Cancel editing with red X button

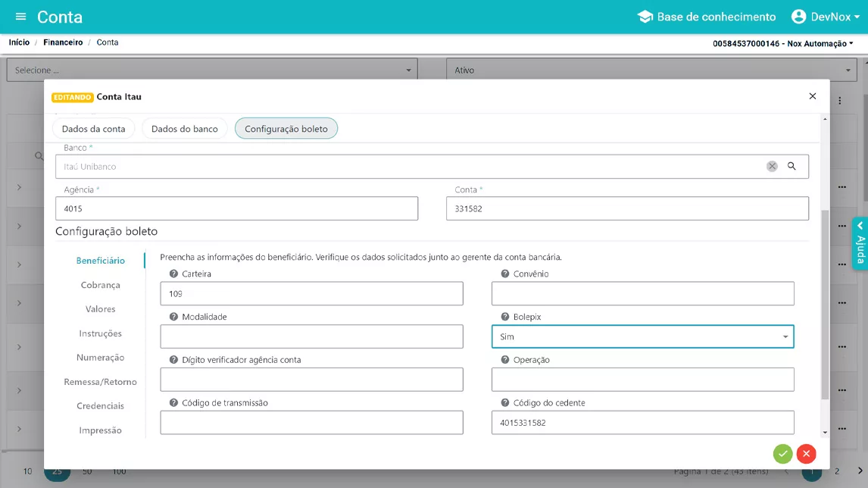pyautogui.click(x=807, y=454)
